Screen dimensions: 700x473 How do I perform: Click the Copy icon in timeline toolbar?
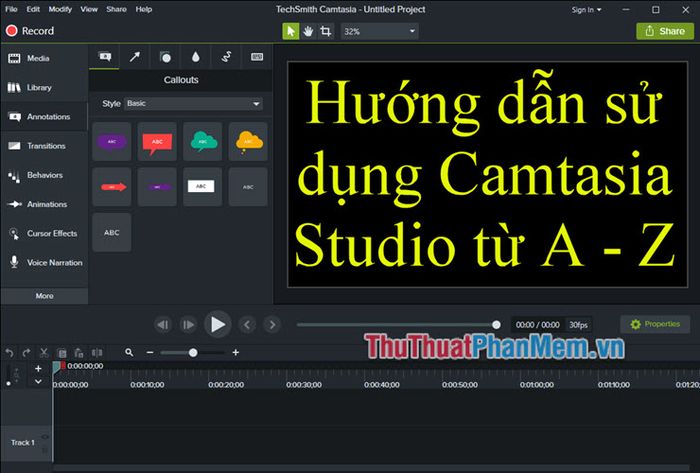pyautogui.click(x=62, y=353)
